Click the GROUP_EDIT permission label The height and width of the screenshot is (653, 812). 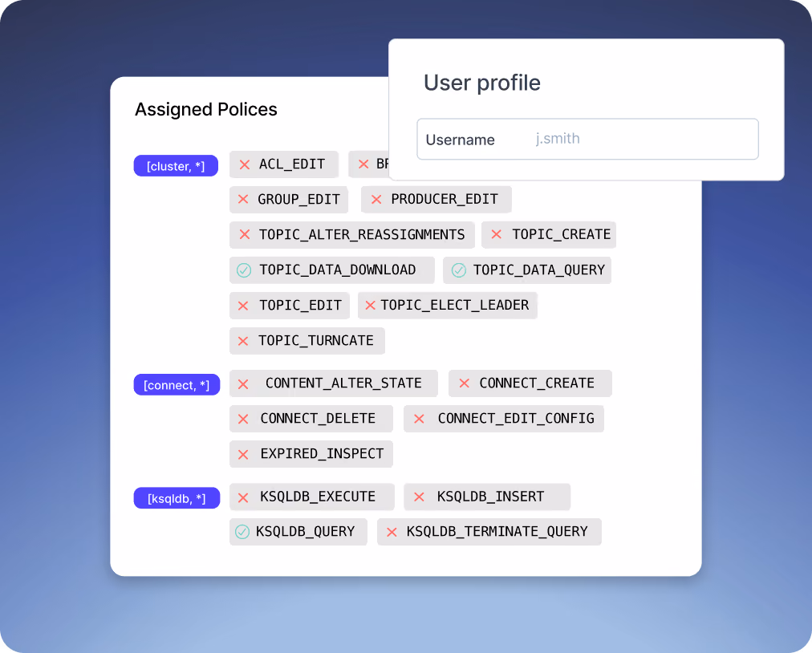tap(298, 200)
